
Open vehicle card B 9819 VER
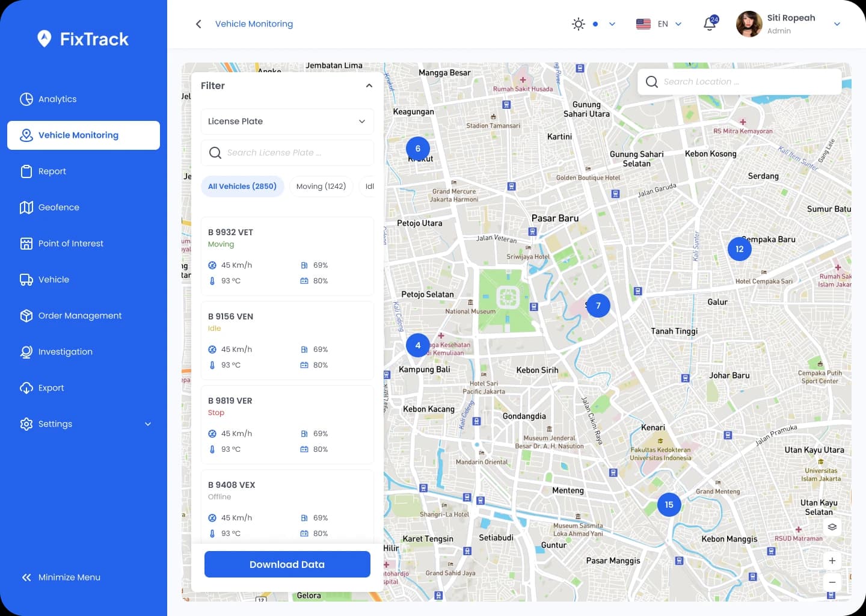click(x=287, y=425)
